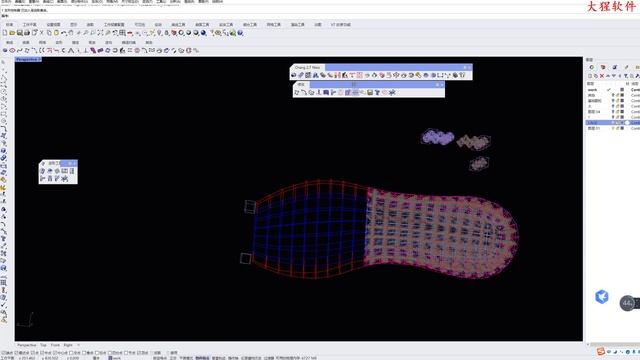Switch to Top viewport tab
The height and width of the screenshot is (360, 640).
pyautogui.click(x=43, y=345)
